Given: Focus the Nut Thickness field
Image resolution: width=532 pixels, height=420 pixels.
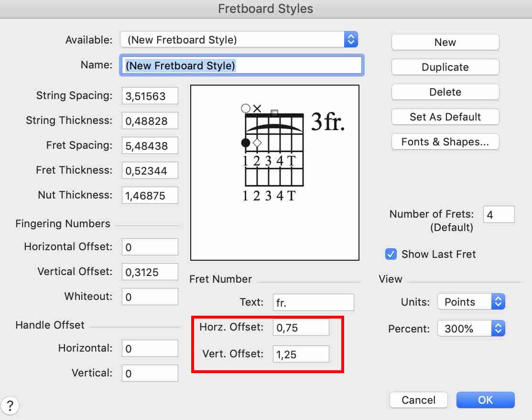Looking at the screenshot, I should [150, 195].
